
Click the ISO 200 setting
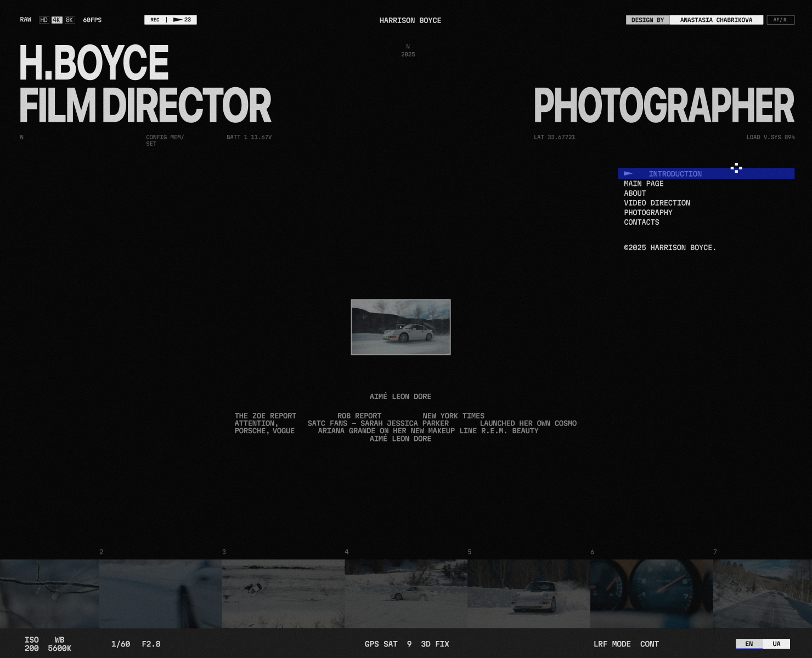pos(31,644)
